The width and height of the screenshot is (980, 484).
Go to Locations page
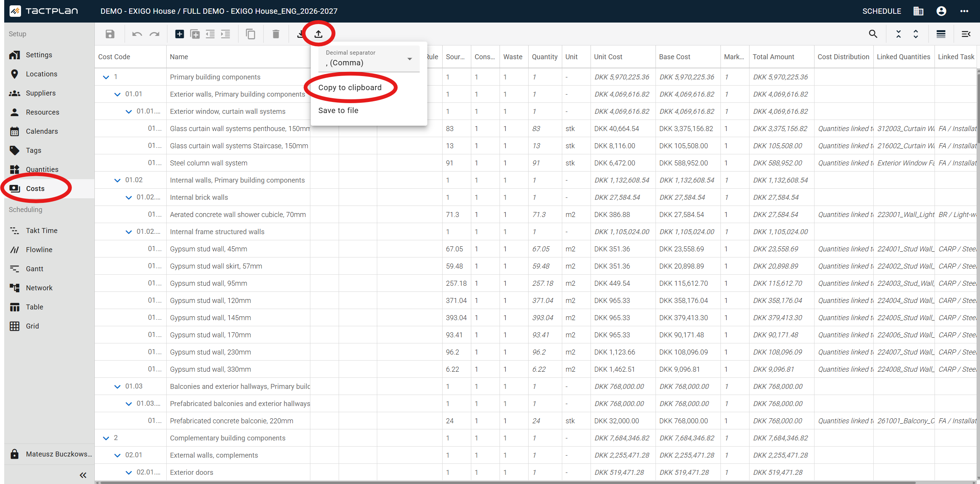click(x=49, y=74)
